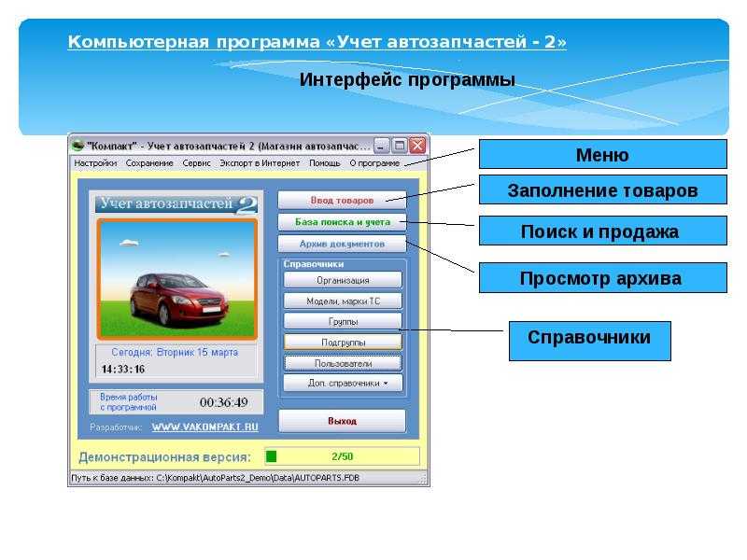Open the Настройки menu
This screenshot has height=560, width=747.
click(95, 162)
